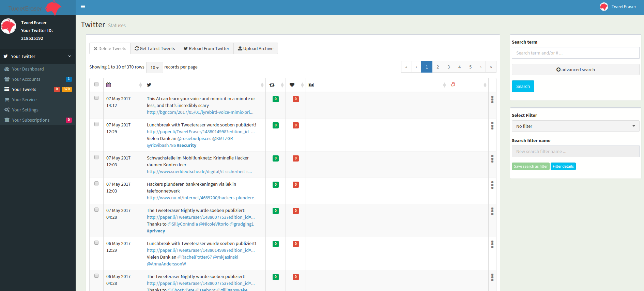
Task: Tick the select-all checkbox in table header
Action: click(96, 84)
